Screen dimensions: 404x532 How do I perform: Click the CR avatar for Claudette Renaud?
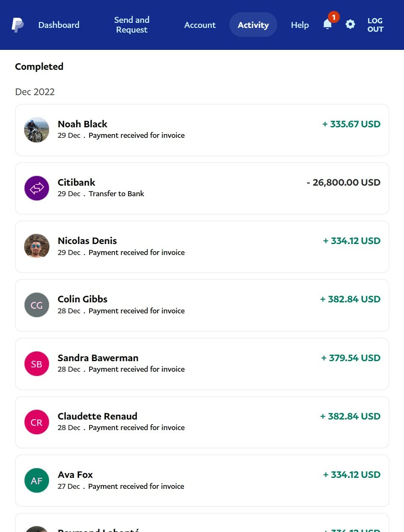(37, 422)
